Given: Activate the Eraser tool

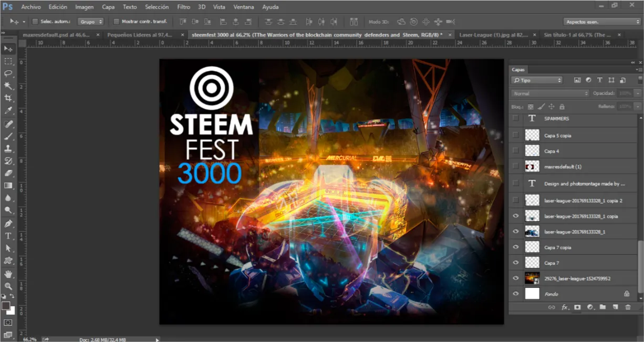Looking at the screenshot, I should point(8,173).
